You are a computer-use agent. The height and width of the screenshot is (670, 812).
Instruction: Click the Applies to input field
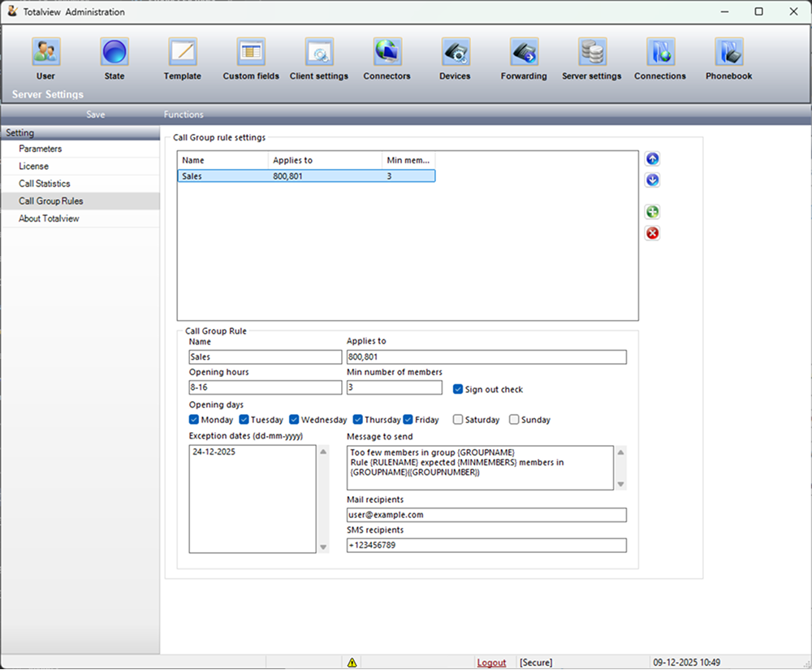pyautogui.click(x=486, y=357)
